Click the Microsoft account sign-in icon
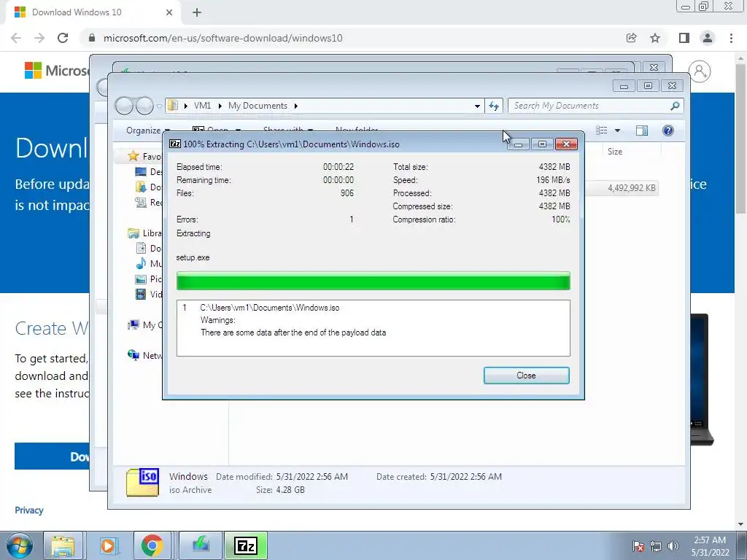The width and height of the screenshot is (747, 560). tap(700, 71)
